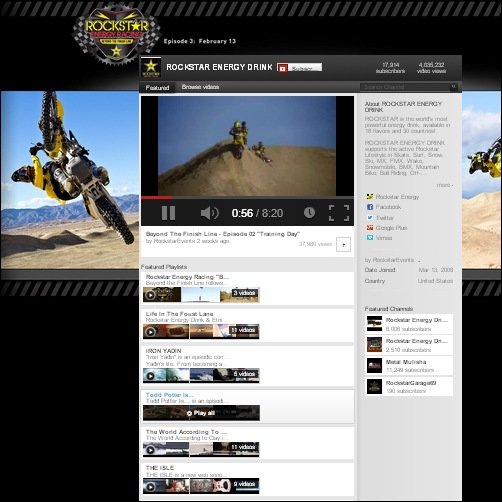Open the Metal Mulisha featured channel

409,366
